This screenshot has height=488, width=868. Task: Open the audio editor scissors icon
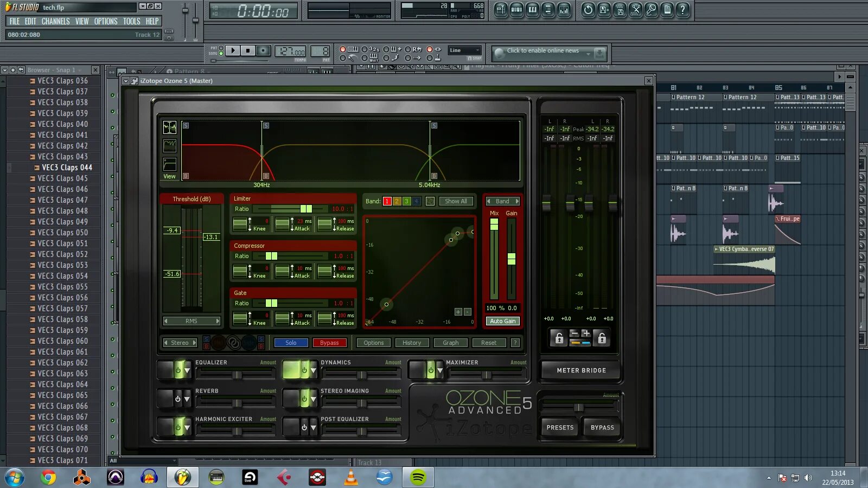coord(636,10)
